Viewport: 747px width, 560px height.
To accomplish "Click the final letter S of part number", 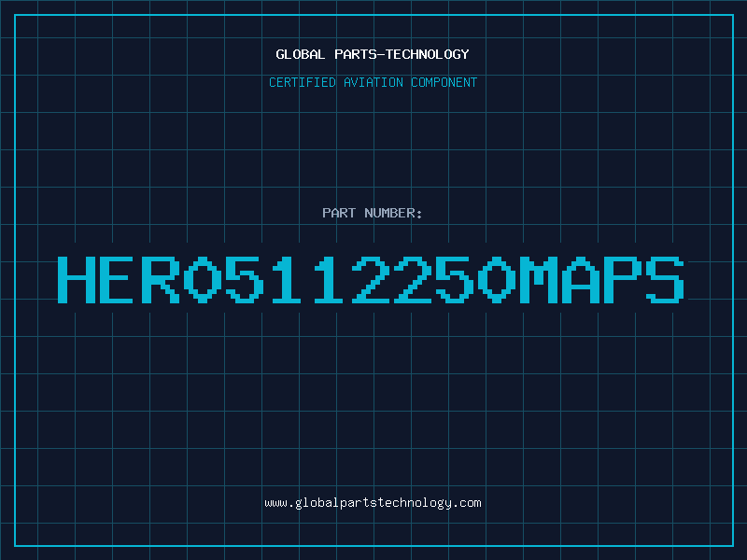I will point(665,279).
